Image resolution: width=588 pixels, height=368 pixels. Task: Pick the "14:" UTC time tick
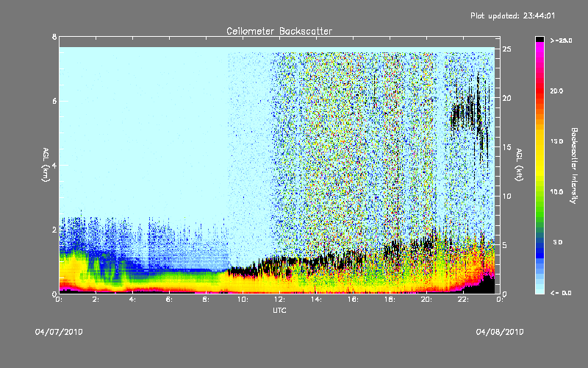click(x=316, y=300)
